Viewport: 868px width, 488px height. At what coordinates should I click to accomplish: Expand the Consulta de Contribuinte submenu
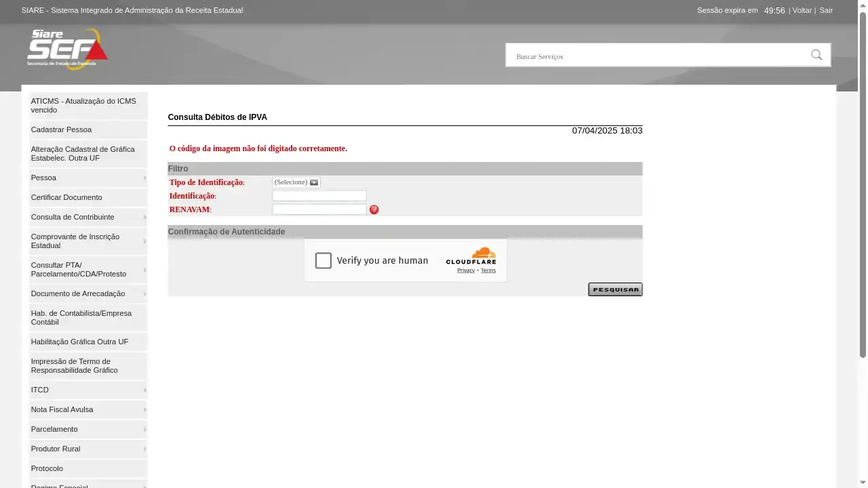(144, 218)
